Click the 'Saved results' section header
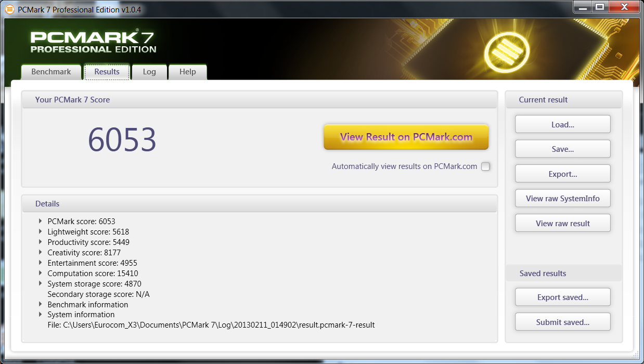This screenshot has width=644, height=364. [543, 274]
